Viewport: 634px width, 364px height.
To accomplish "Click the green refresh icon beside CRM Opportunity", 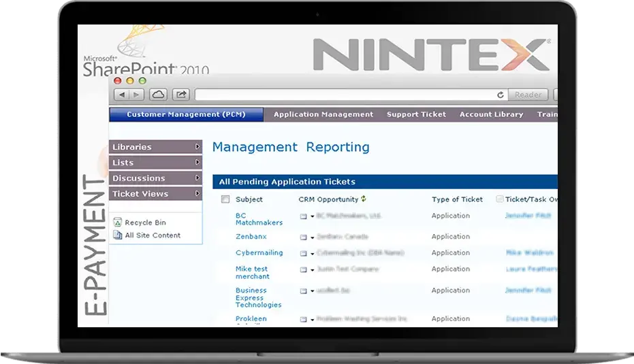I will tap(364, 199).
